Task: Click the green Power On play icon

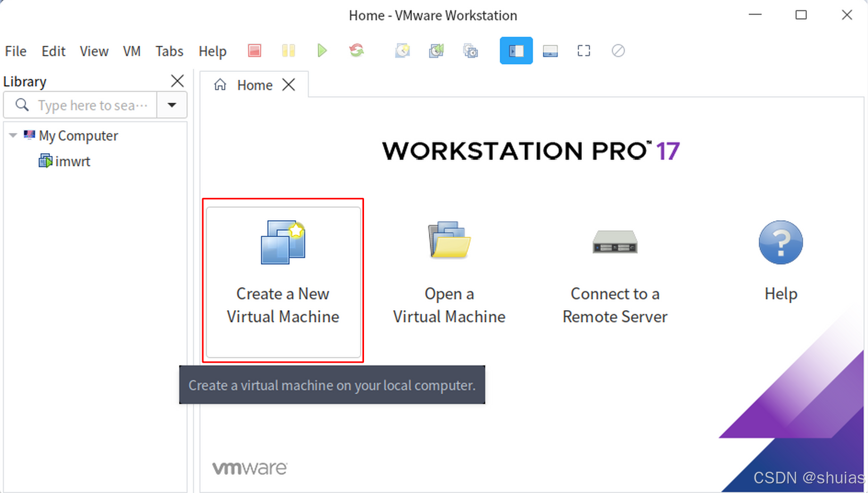Action: tap(322, 51)
